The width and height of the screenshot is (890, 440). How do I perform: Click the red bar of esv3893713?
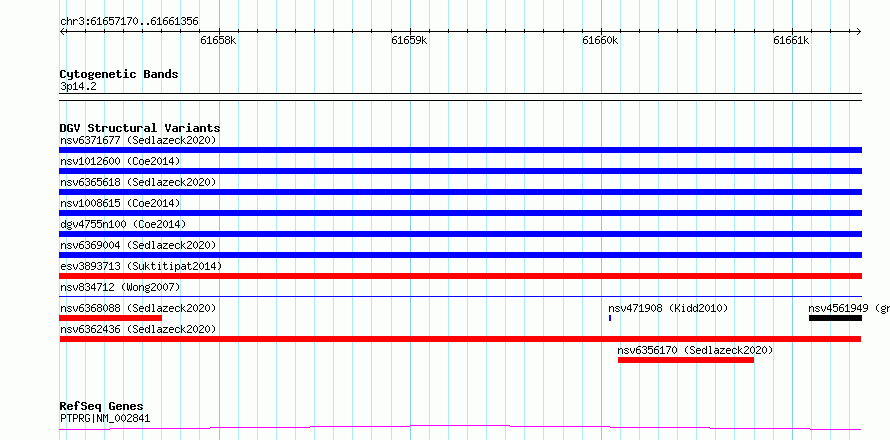point(460,276)
